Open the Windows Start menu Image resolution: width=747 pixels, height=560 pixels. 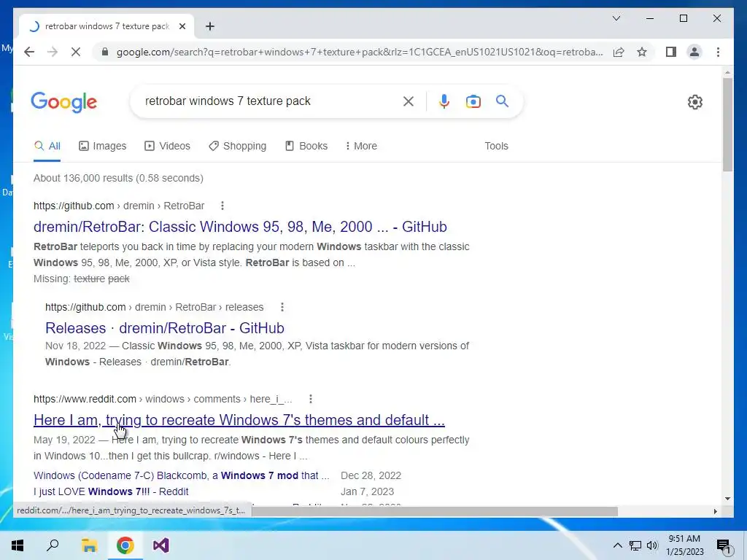[18, 545]
